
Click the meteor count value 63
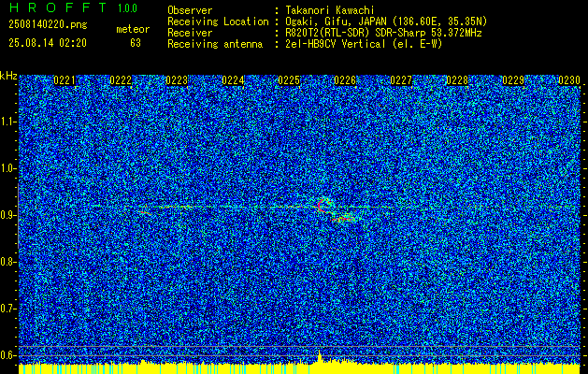(136, 43)
